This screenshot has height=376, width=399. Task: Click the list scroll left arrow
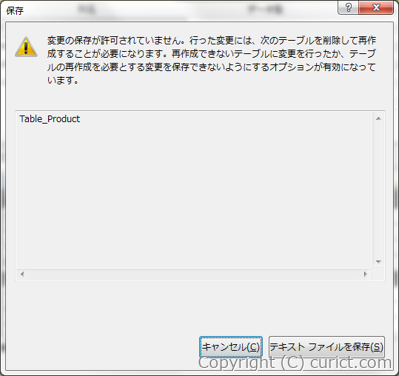22,274
